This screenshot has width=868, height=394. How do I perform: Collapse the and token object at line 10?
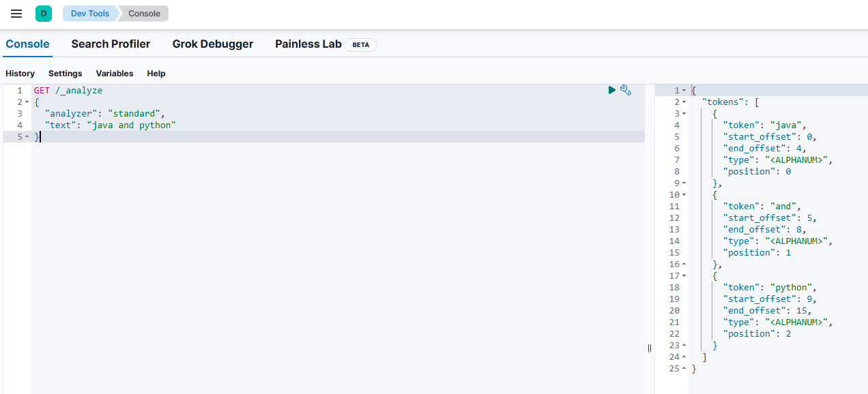(x=684, y=195)
